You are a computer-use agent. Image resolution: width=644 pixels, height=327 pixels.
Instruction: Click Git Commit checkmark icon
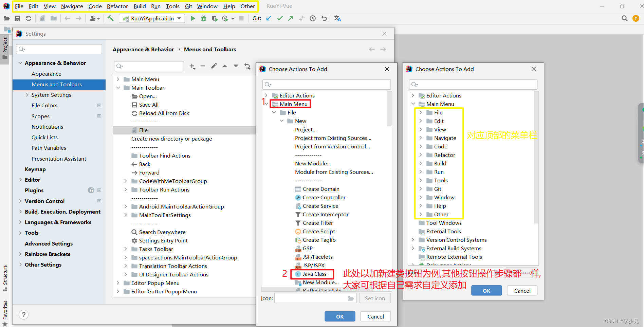point(280,18)
